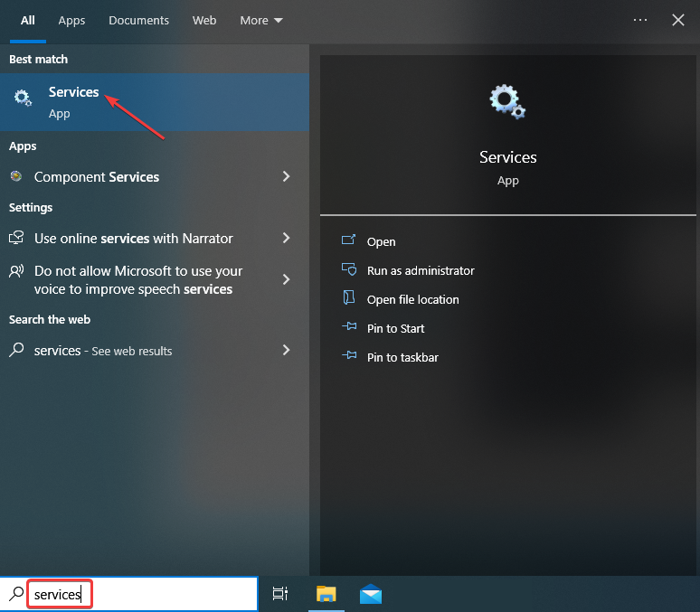Close the search panel with the X

coord(678,20)
